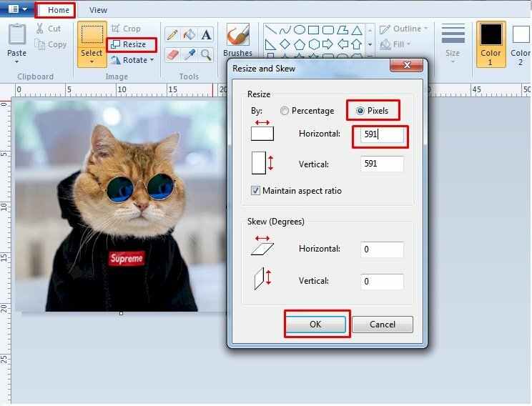Expand the Select tool dropdown arrow
This screenshot has width=532, height=406.
(92, 62)
